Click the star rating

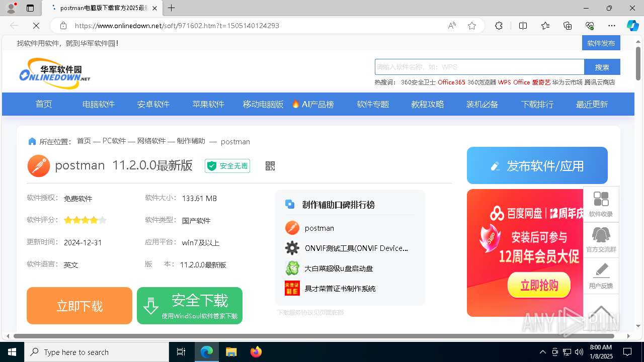pos(85,220)
